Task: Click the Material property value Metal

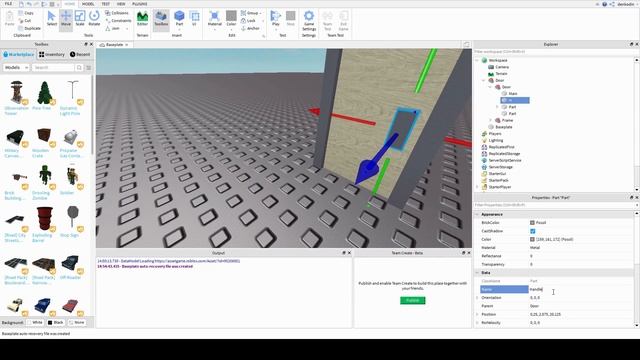Action: coord(535,248)
